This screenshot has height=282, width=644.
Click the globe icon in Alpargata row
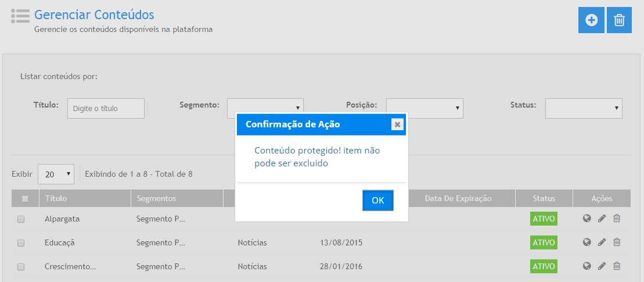pos(587,219)
